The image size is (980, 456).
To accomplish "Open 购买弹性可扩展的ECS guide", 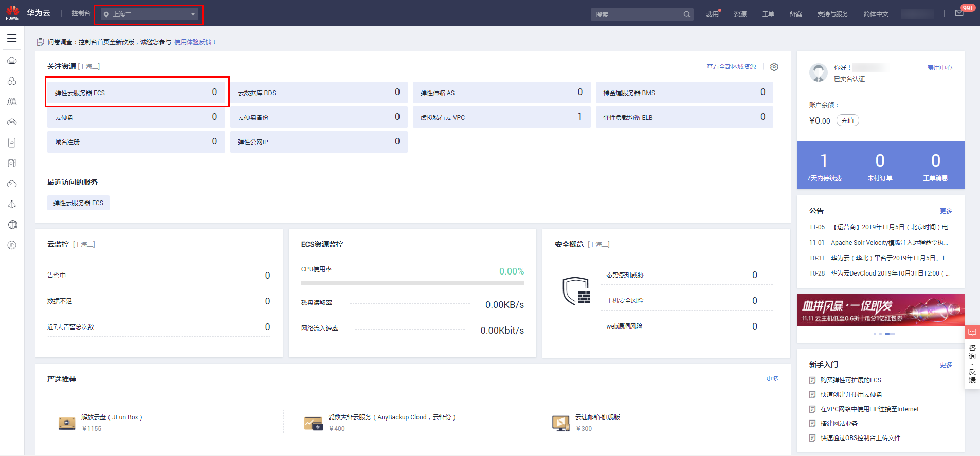I will coord(850,380).
